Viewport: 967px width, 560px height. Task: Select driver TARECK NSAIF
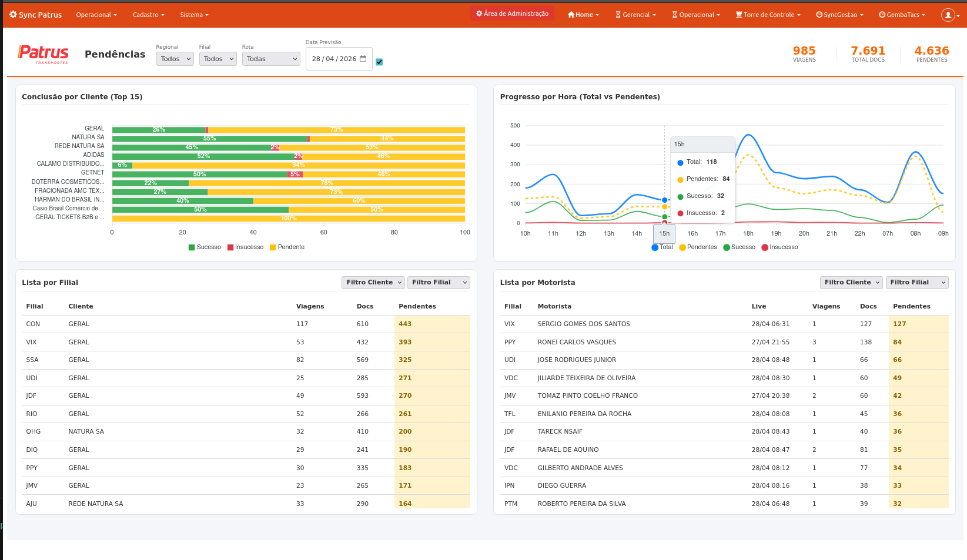pos(560,432)
